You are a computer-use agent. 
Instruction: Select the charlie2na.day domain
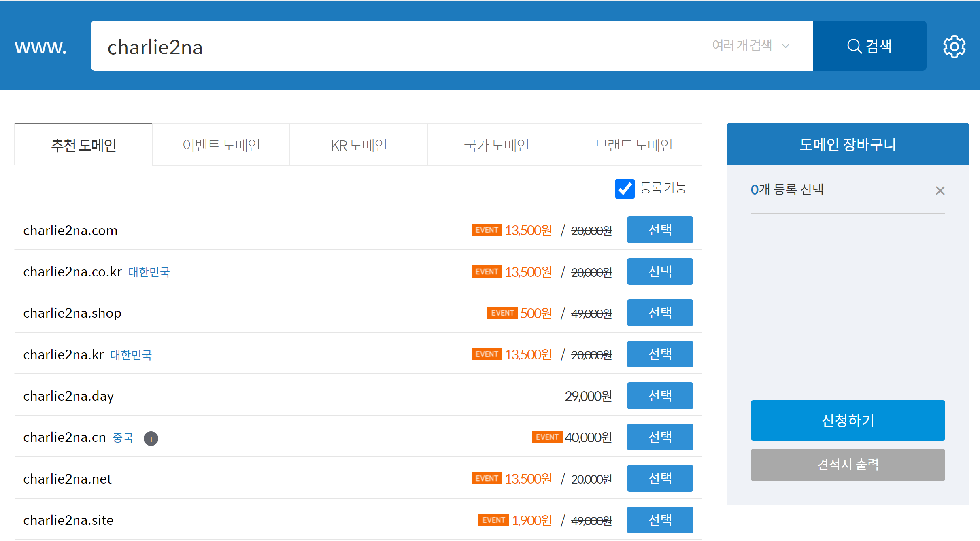coord(660,396)
